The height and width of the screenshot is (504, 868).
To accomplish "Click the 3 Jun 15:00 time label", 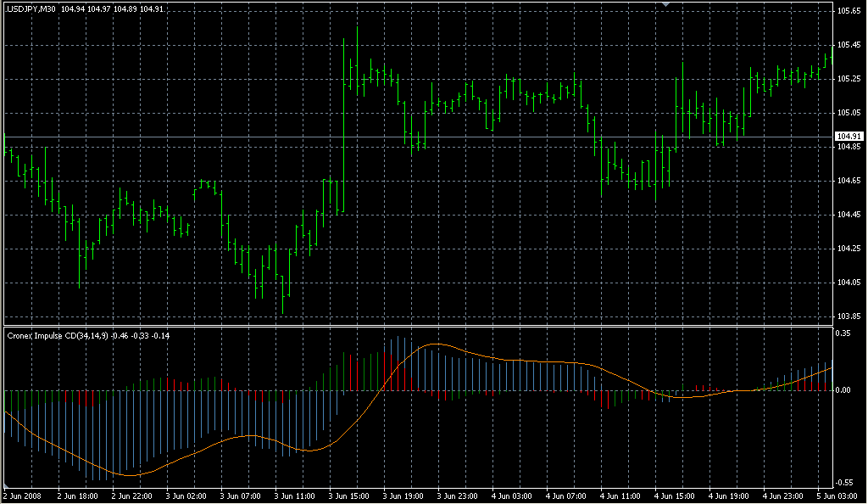I will 349,496.
